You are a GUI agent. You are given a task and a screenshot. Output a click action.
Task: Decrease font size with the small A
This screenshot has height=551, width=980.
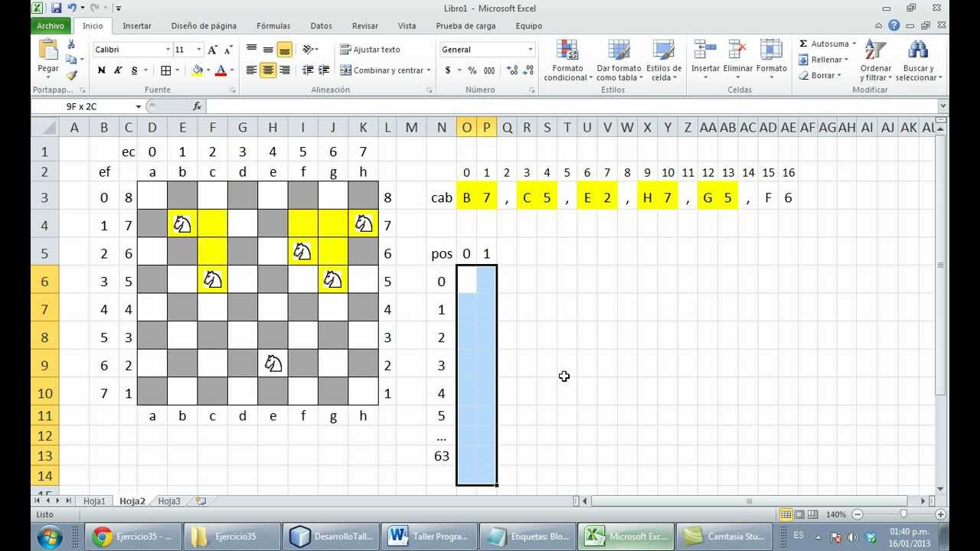pyautogui.click(x=227, y=50)
